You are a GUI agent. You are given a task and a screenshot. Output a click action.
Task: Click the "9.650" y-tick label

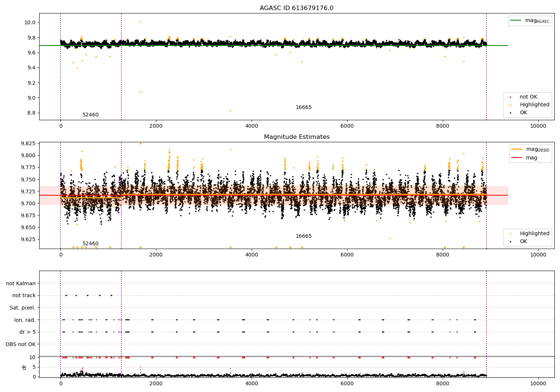click(28, 227)
